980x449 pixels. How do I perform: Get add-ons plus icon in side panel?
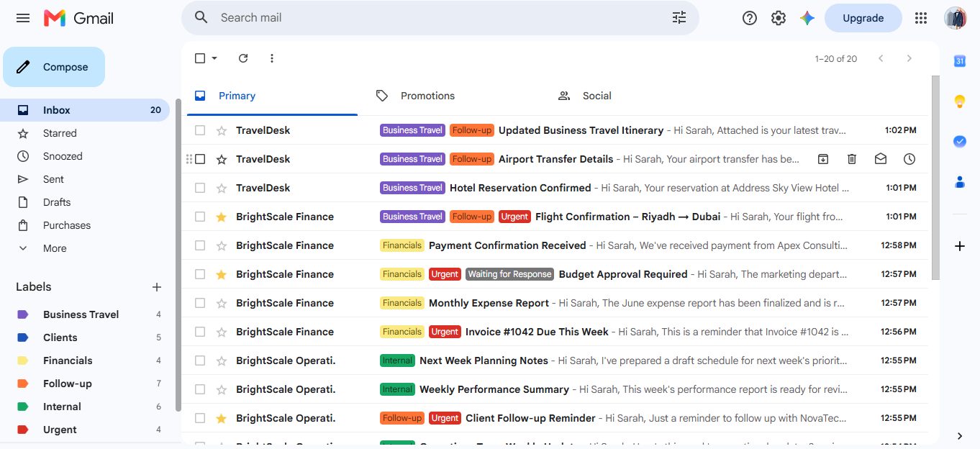[x=960, y=246]
